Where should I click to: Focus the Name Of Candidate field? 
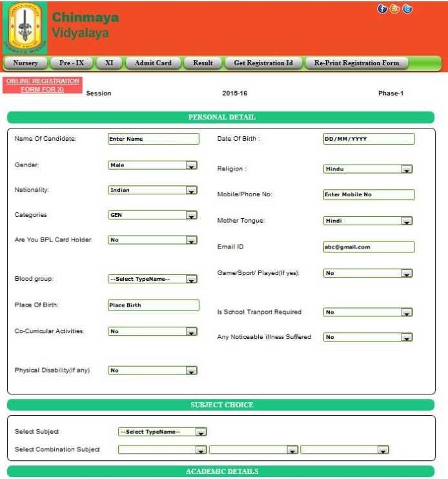[x=153, y=139]
